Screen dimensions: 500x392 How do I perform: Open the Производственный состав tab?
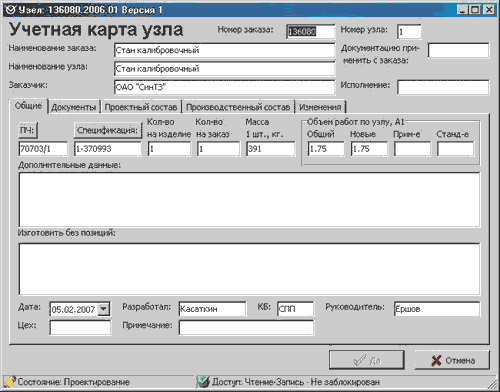pos(238,107)
